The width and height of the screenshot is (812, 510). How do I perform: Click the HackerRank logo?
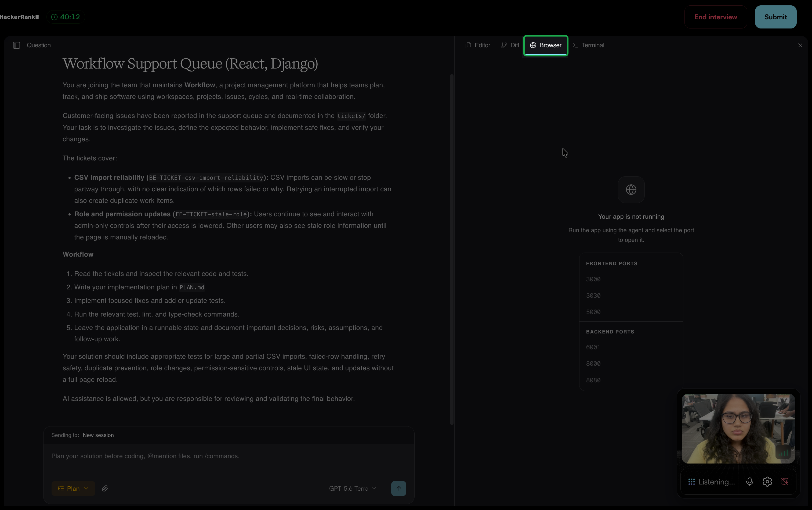tap(19, 17)
